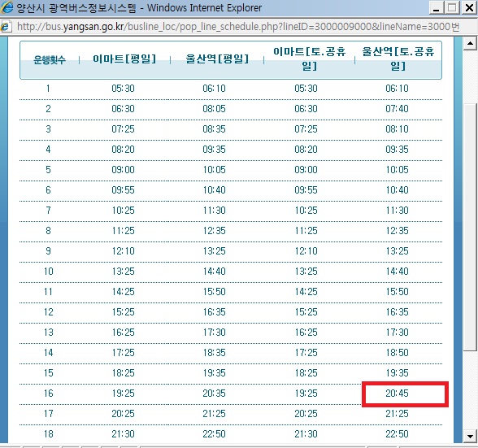Minimize the Internet Explorer window
The image size is (478, 448).
(437, 8)
